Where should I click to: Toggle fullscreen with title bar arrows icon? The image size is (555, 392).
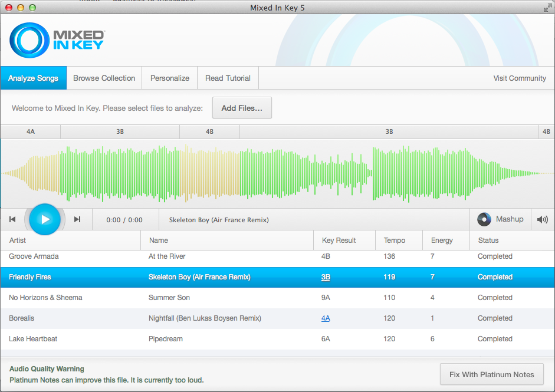point(547,8)
